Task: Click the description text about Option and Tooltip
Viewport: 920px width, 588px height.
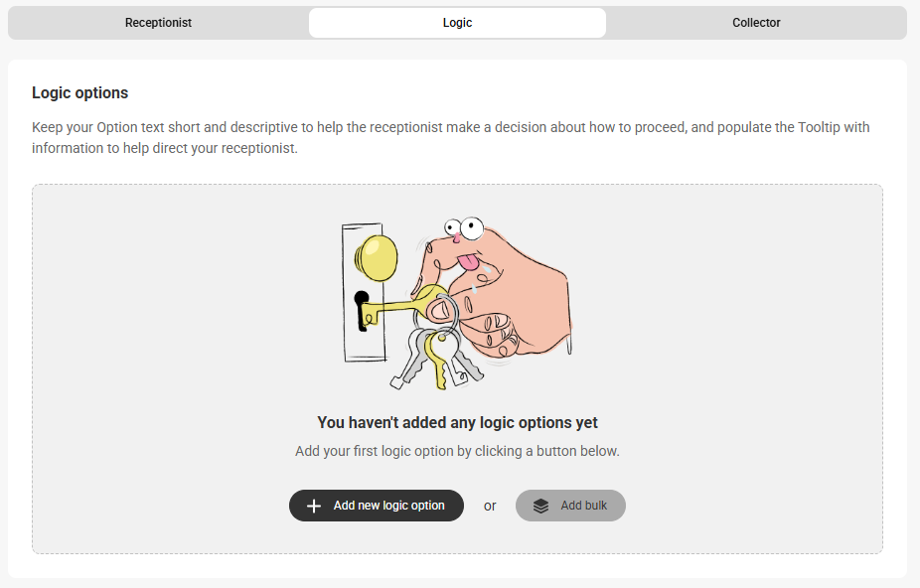Action: click(x=451, y=137)
